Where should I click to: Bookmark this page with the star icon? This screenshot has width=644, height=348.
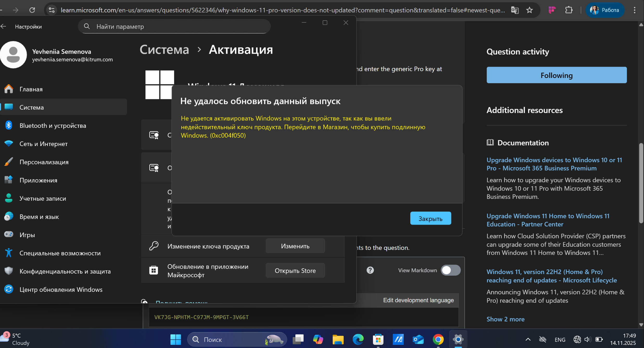[x=530, y=10]
